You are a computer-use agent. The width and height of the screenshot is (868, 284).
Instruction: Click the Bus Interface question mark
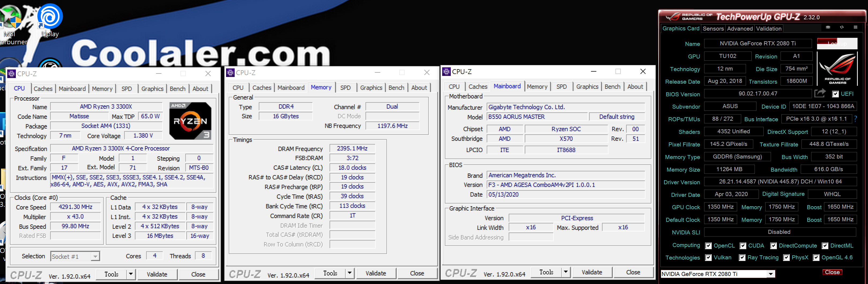(855, 119)
